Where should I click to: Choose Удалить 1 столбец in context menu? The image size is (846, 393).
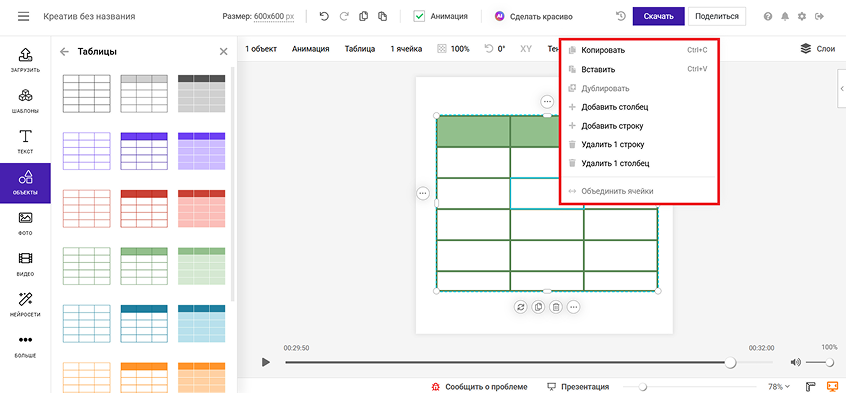[639, 163]
